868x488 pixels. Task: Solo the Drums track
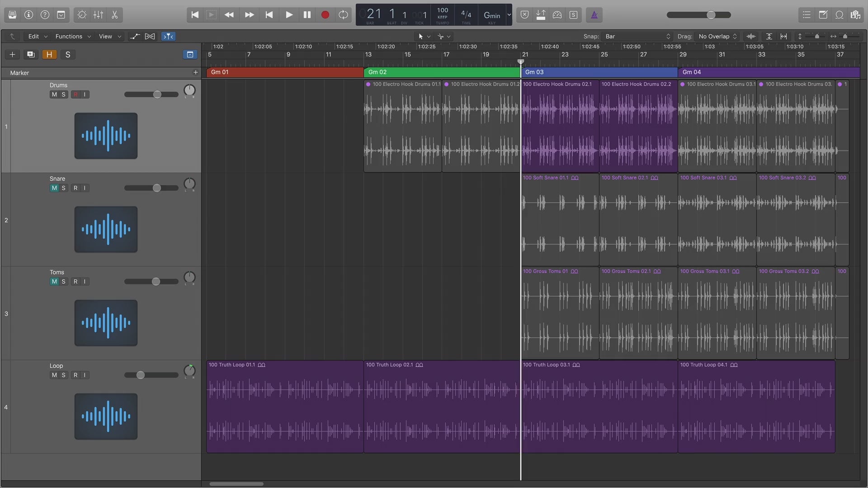[63, 94]
